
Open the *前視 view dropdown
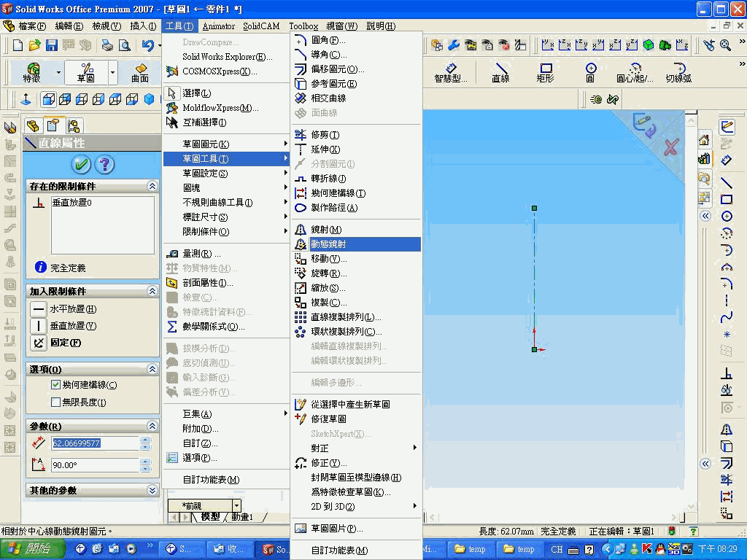tap(237, 505)
